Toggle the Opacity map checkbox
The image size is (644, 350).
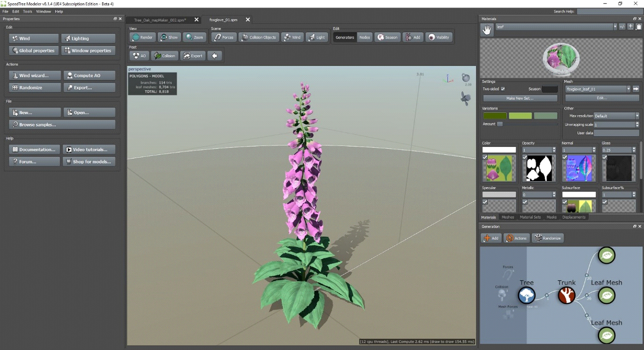pyautogui.click(x=525, y=158)
